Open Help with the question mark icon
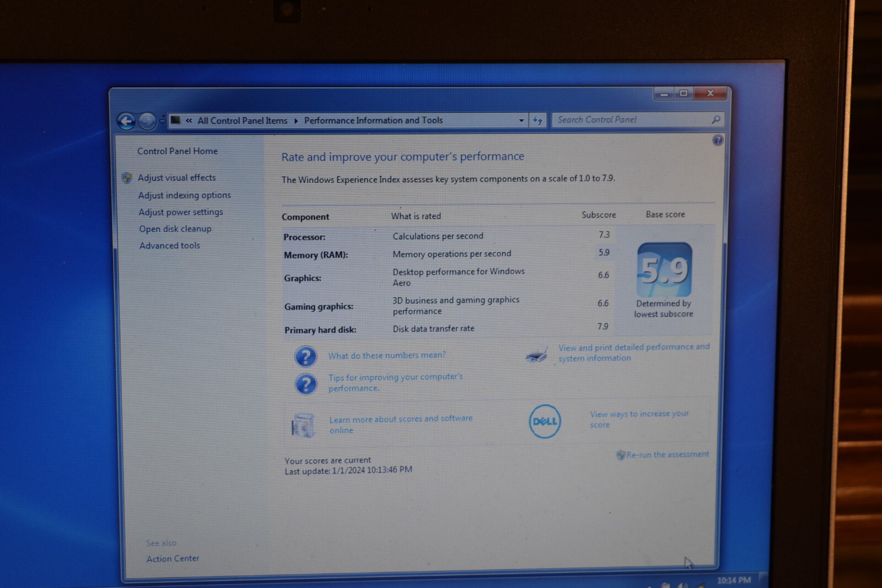Viewport: 882px width, 588px height. pyautogui.click(x=717, y=140)
